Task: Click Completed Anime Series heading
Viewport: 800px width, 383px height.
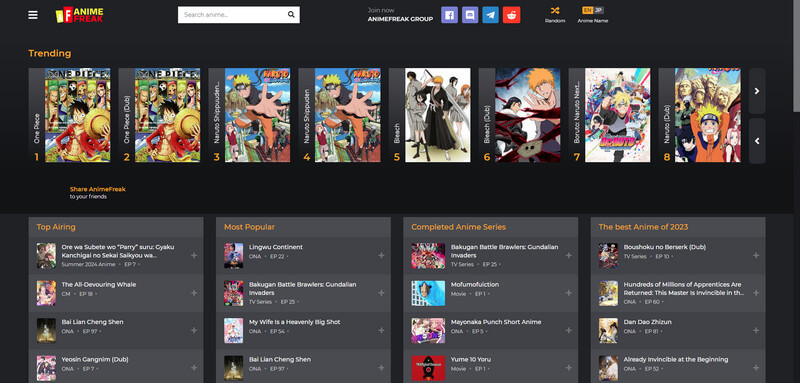Action: (459, 227)
